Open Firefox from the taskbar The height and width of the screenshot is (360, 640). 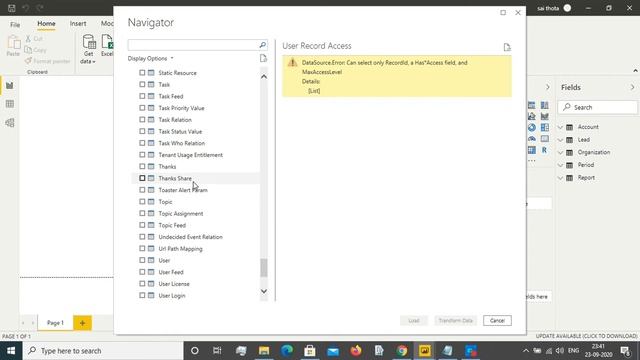tap(356, 351)
